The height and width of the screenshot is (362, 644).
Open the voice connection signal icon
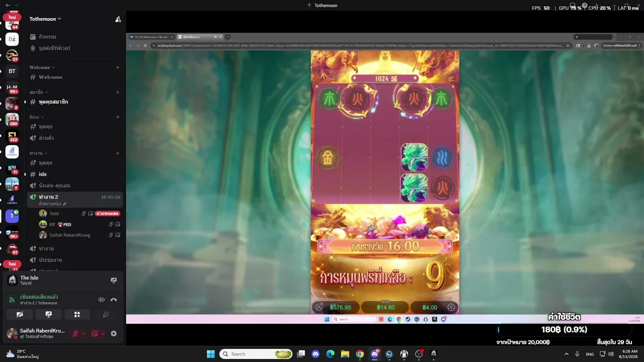point(12,300)
